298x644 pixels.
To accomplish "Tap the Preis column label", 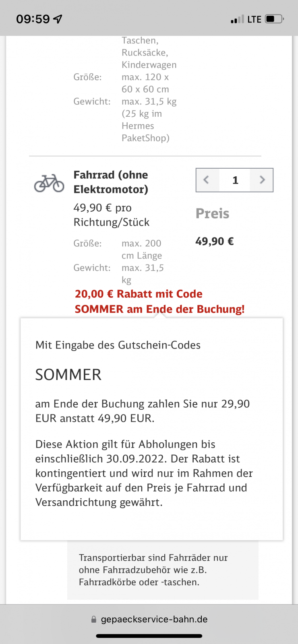I will pyautogui.click(x=212, y=213).
